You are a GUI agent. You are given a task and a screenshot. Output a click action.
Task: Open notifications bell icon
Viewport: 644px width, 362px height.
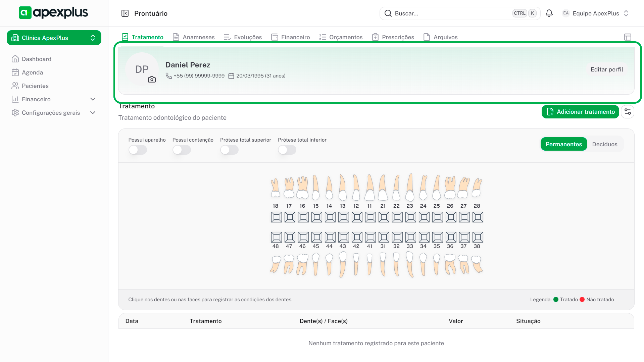pos(549,13)
